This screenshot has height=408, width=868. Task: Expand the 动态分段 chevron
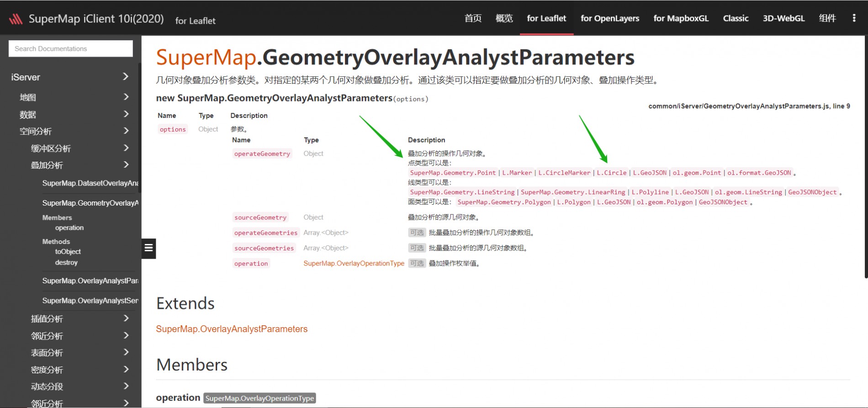point(126,386)
